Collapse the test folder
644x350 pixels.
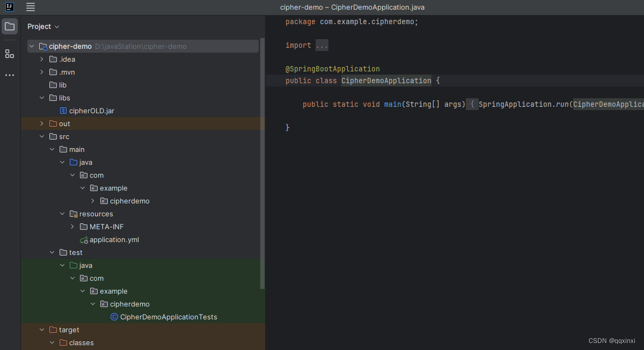point(52,252)
